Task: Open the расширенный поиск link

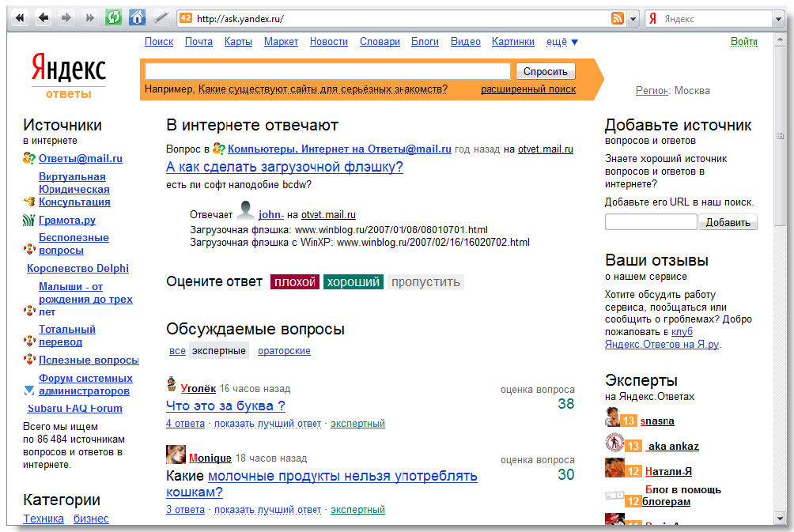Action: point(528,89)
